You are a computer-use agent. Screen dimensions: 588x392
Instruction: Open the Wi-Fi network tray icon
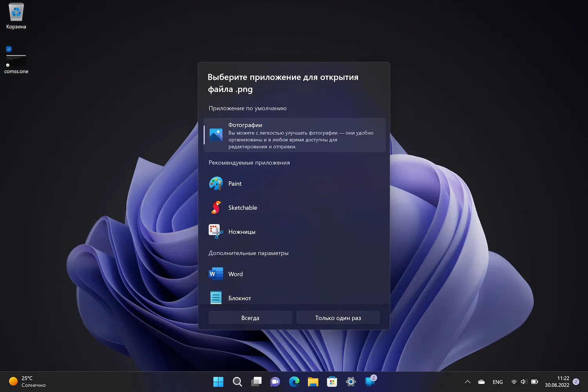point(514,382)
